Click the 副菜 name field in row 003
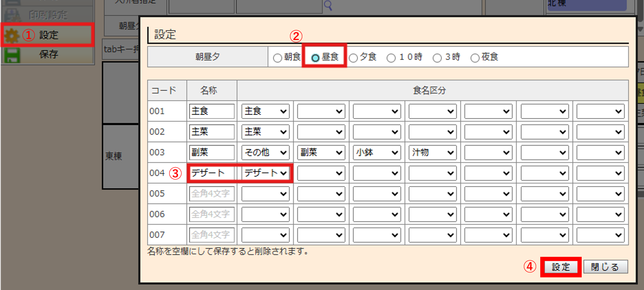Screen dimensions: 644x290 212,153
